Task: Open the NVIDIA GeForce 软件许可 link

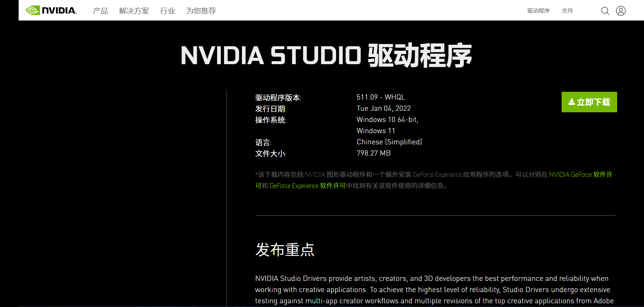Action: click(581, 175)
